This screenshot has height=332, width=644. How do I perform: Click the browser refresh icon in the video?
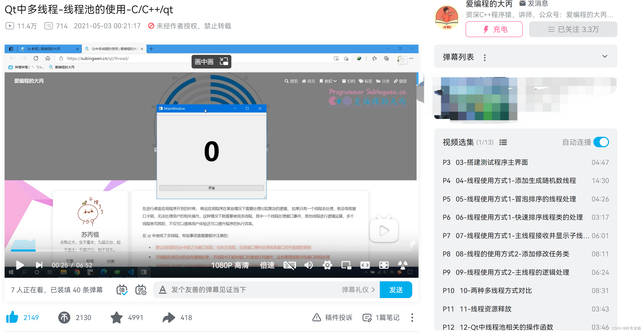(36, 58)
